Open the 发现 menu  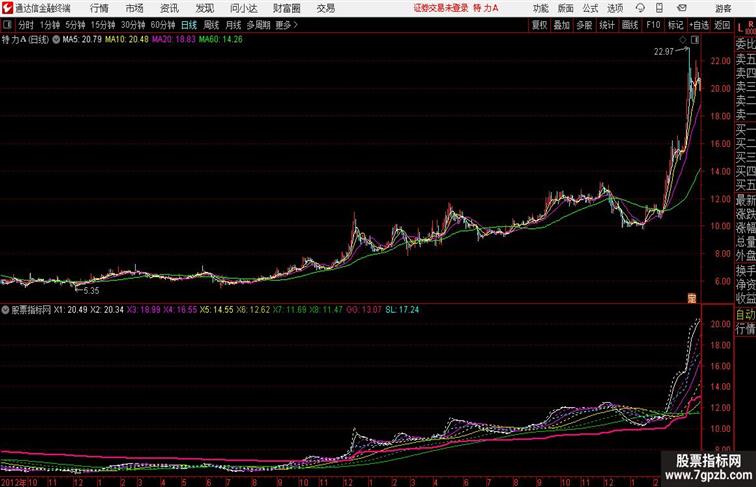pyautogui.click(x=204, y=8)
